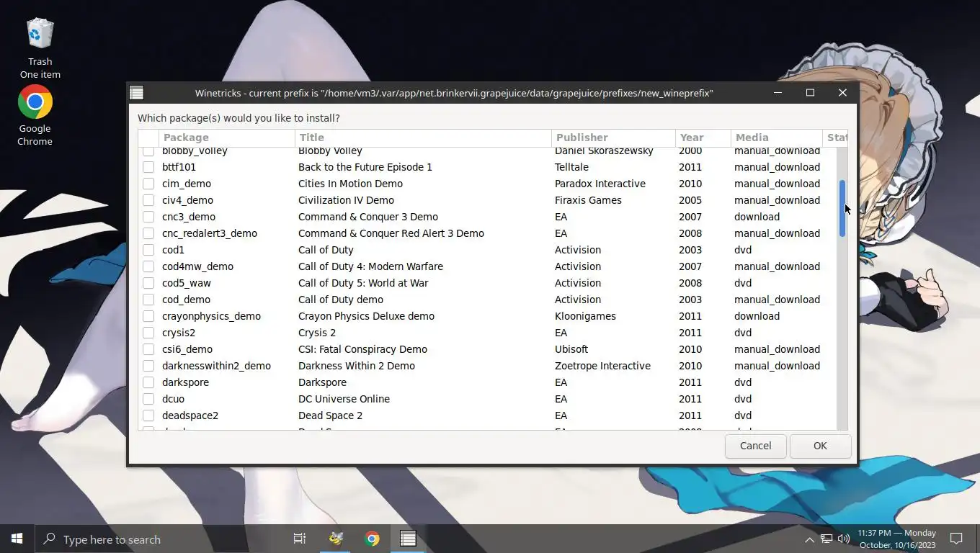The height and width of the screenshot is (553, 980).
Task: Select the Telltale publisher cell
Action: pyautogui.click(x=571, y=167)
